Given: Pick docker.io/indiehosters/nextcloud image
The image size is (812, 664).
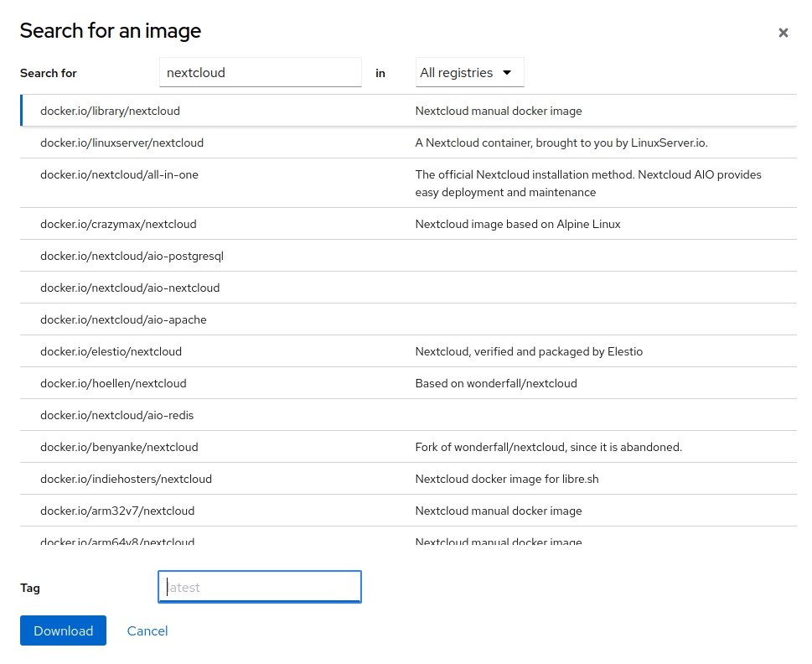Looking at the screenshot, I should (126, 479).
